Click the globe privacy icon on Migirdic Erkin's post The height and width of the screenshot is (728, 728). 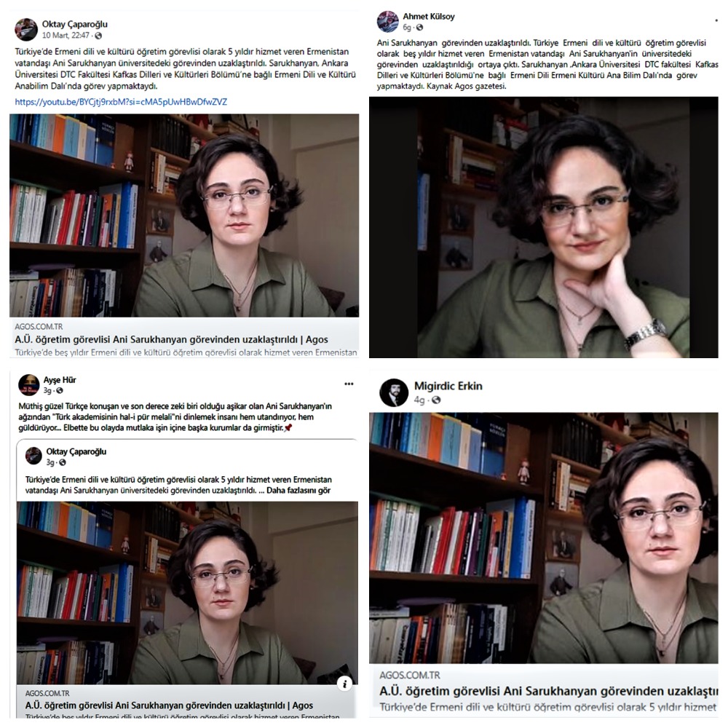[x=435, y=400]
